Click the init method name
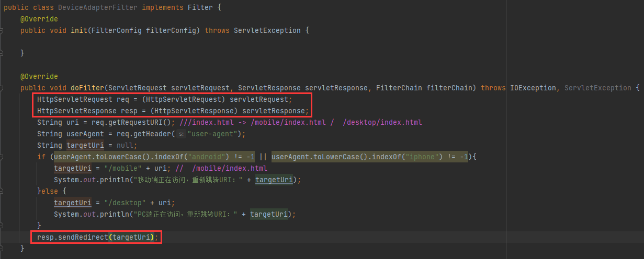Viewport: 644px width, 259px height. click(x=79, y=30)
